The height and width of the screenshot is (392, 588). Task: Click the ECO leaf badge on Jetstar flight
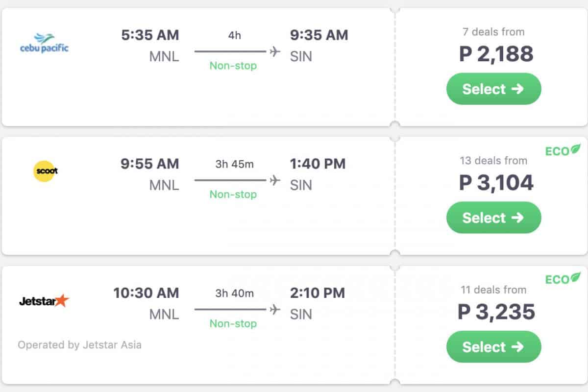pos(563,279)
